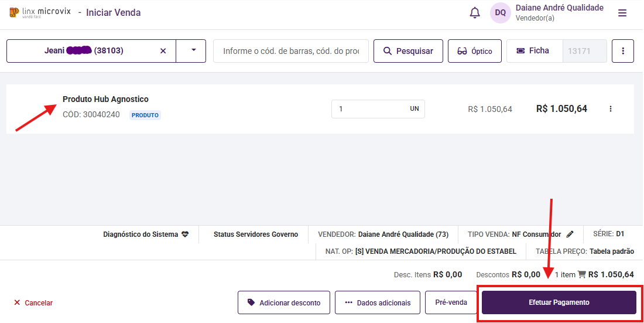Clear selected customer Jeani with X

pyautogui.click(x=163, y=51)
